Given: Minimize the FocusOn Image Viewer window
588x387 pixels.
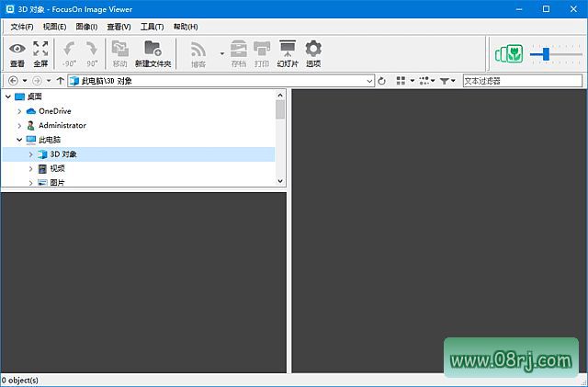Looking at the screenshot, I should [x=519, y=9].
